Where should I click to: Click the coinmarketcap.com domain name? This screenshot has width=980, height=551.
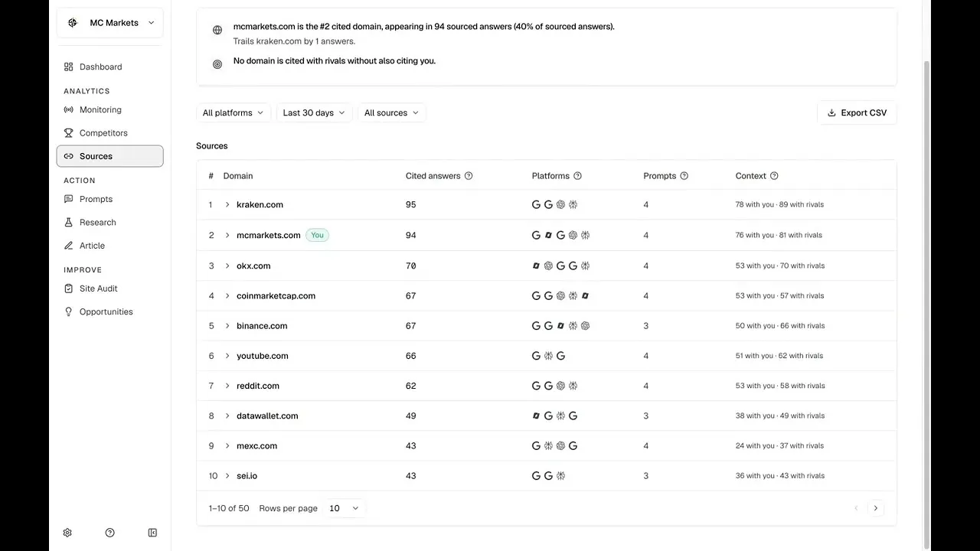point(276,296)
